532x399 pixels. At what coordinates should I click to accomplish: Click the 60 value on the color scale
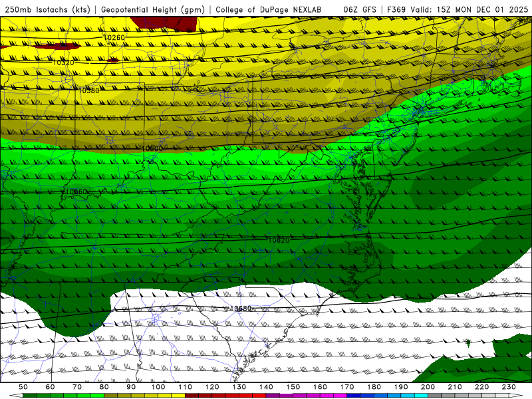[x=51, y=387]
